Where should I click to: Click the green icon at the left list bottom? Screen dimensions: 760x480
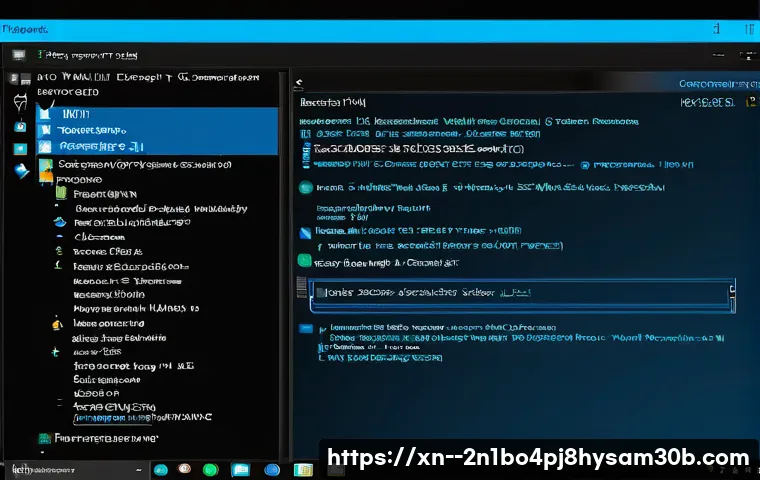coord(45,438)
